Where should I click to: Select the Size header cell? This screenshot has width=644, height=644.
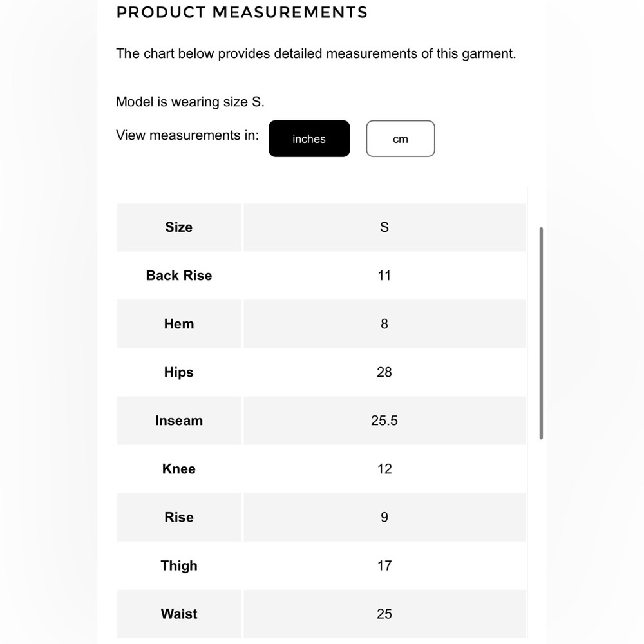click(179, 227)
